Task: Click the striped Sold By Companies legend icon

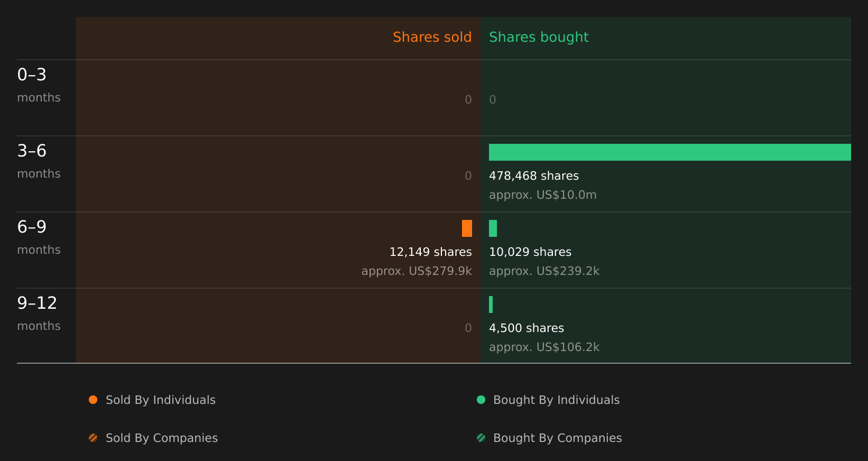Action: coord(93,438)
